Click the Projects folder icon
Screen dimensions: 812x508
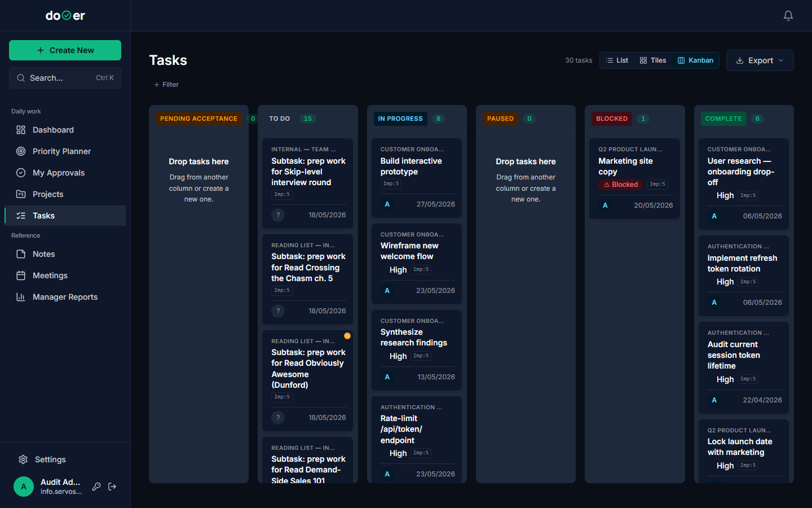[x=21, y=194]
